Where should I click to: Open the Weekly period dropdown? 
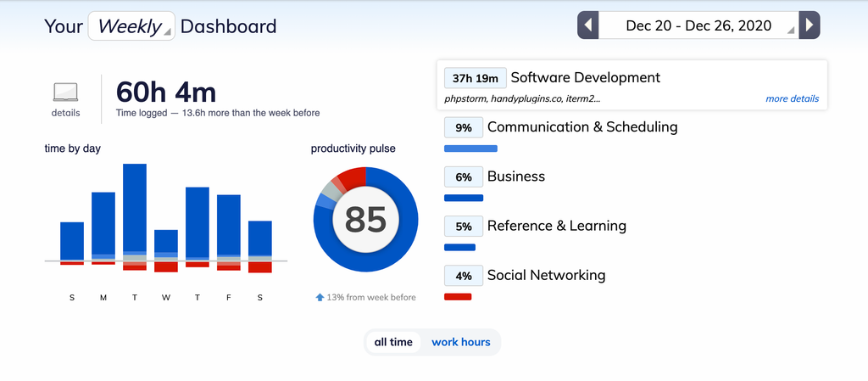tap(131, 26)
